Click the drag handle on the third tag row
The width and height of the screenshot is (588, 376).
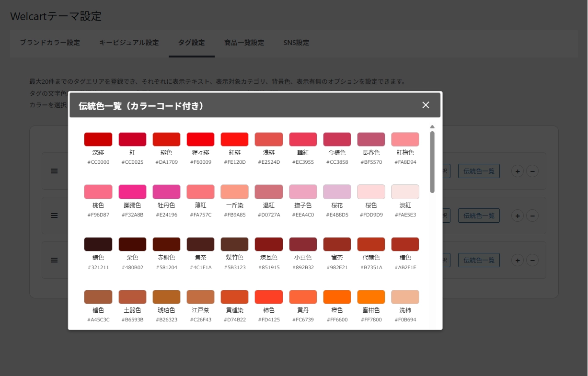(x=54, y=260)
